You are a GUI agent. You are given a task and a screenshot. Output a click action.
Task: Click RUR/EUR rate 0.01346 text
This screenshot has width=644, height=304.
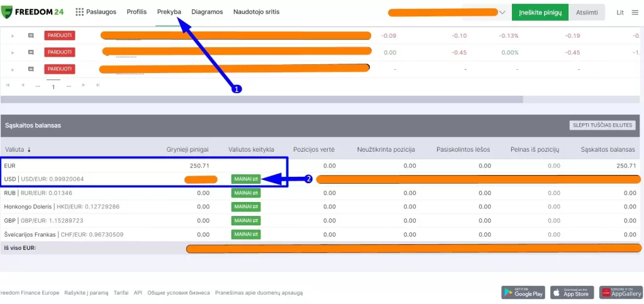pos(47,193)
